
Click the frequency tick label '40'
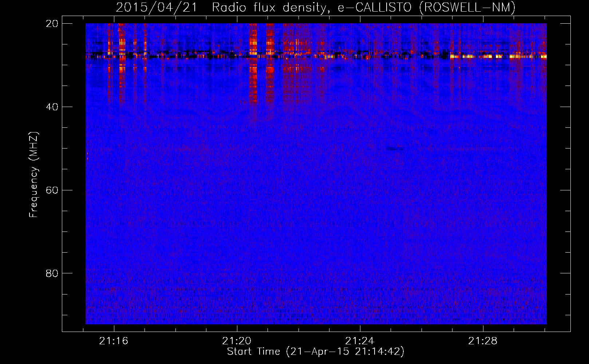click(x=52, y=107)
